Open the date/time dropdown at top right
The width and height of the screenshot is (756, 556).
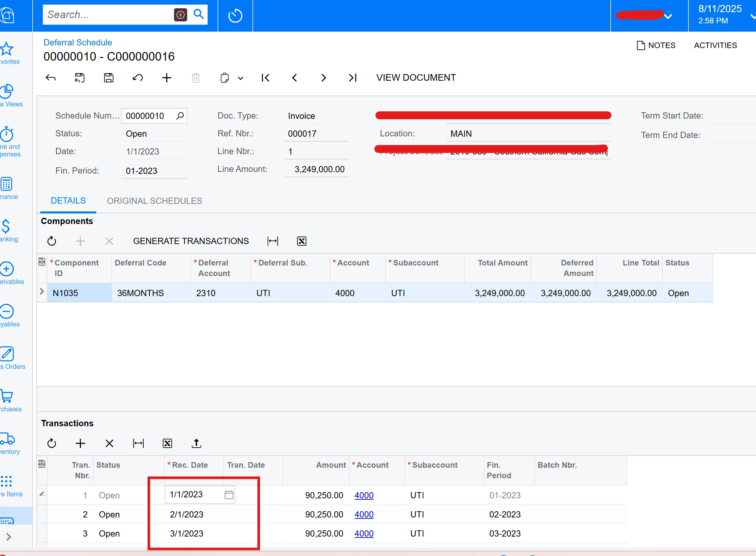pos(752,15)
